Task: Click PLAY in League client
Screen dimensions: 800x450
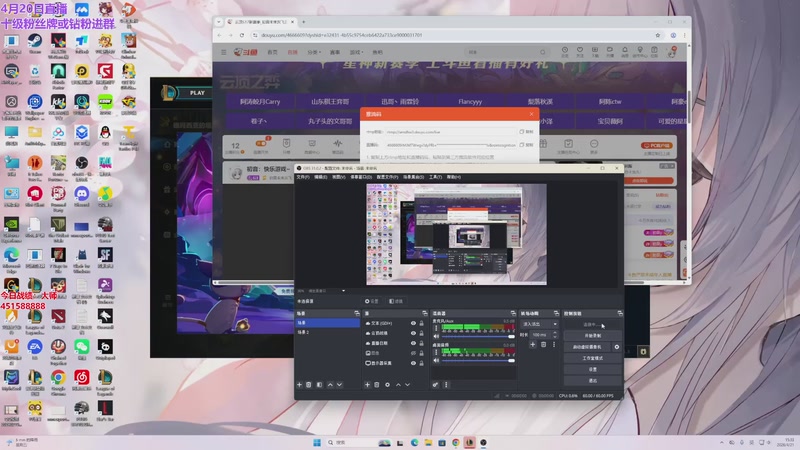Action: [197, 93]
